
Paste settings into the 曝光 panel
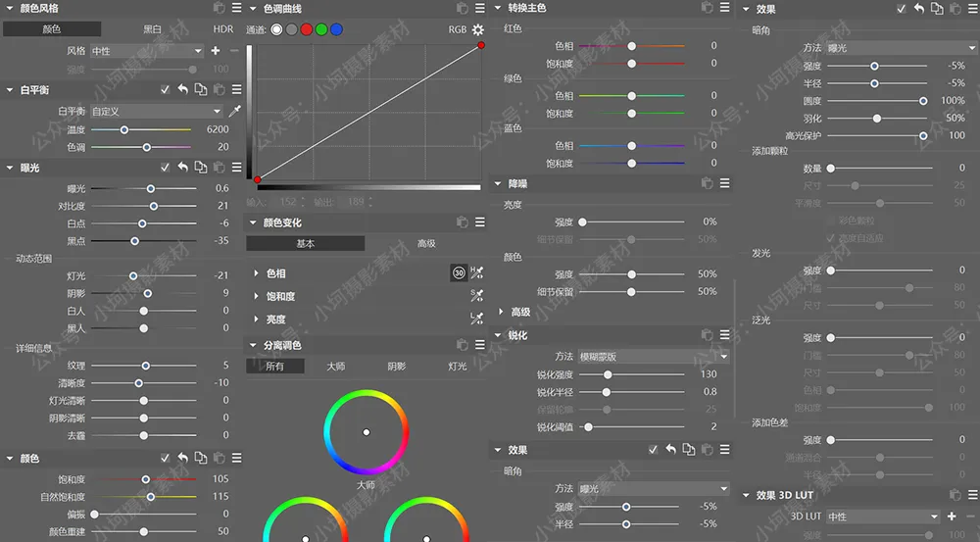pos(219,167)
